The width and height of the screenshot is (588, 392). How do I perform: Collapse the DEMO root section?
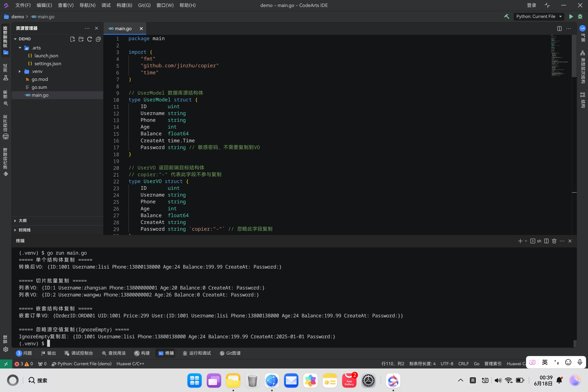[x=15, y=39]
